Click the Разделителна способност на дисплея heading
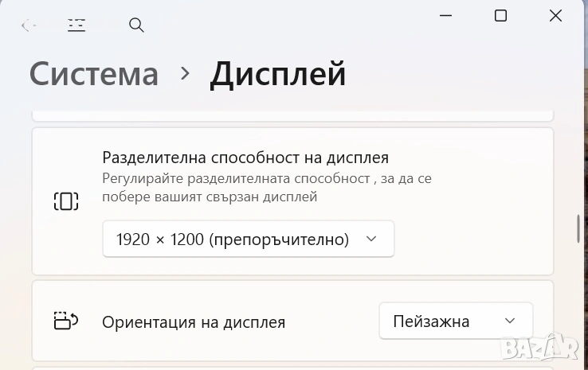The width and height of the screenshot is (588, 370). coord(245,158)
